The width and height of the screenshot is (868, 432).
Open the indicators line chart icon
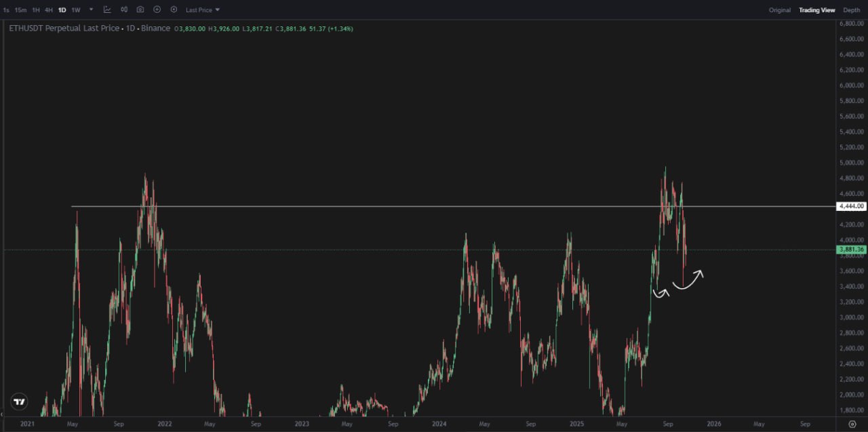pyautogui.click(x=107, y=10)
